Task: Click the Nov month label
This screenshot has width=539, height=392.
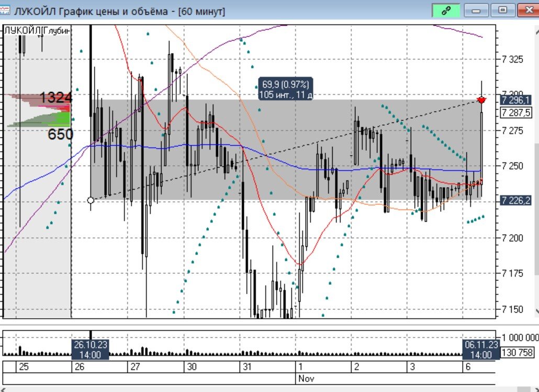Action: coord(306,378)
